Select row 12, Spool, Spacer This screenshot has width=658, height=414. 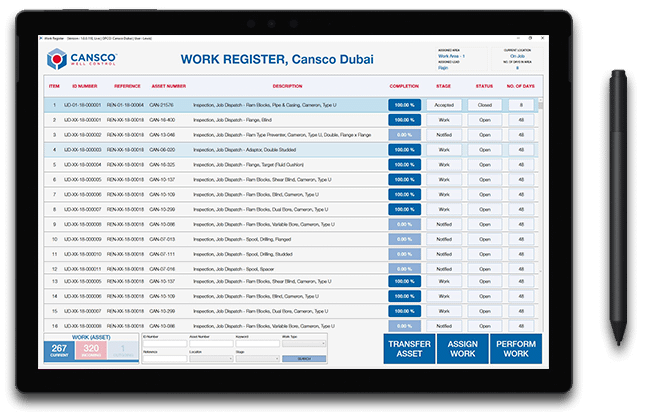(291, 268)
